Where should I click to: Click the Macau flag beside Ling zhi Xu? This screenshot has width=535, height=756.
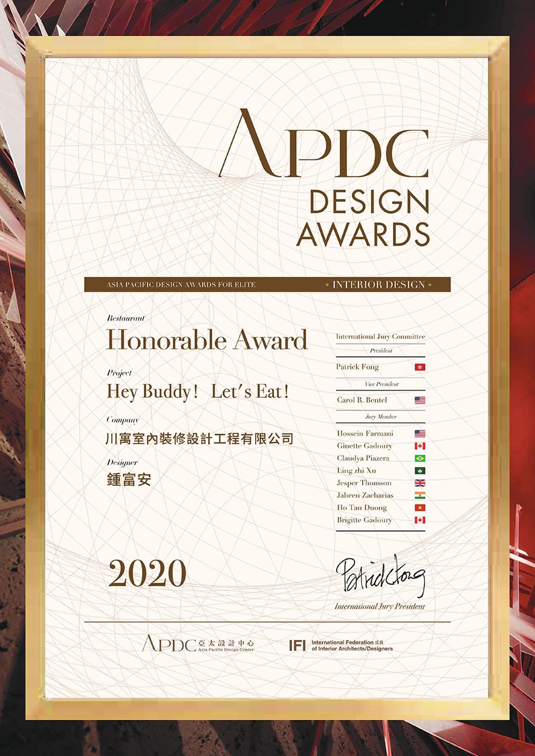pos(420,471)
